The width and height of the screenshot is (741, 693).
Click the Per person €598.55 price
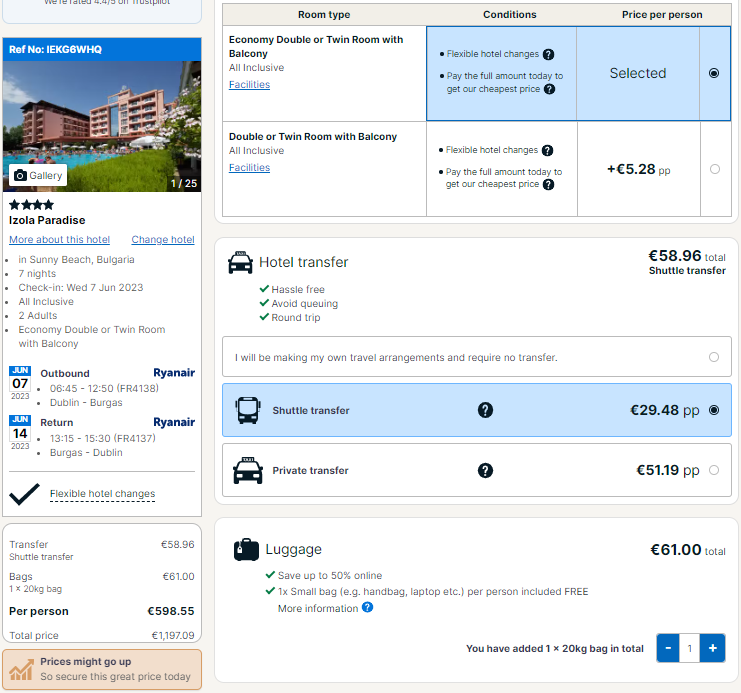tap(171, 611)
